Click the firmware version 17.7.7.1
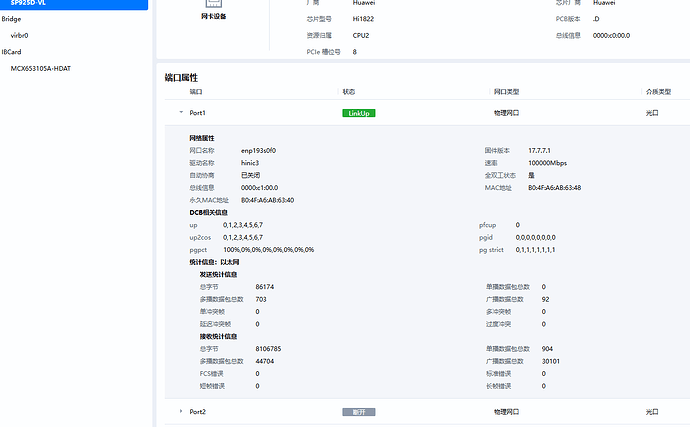The width and height of the screenshot is (690, 427). click(540, 151)
